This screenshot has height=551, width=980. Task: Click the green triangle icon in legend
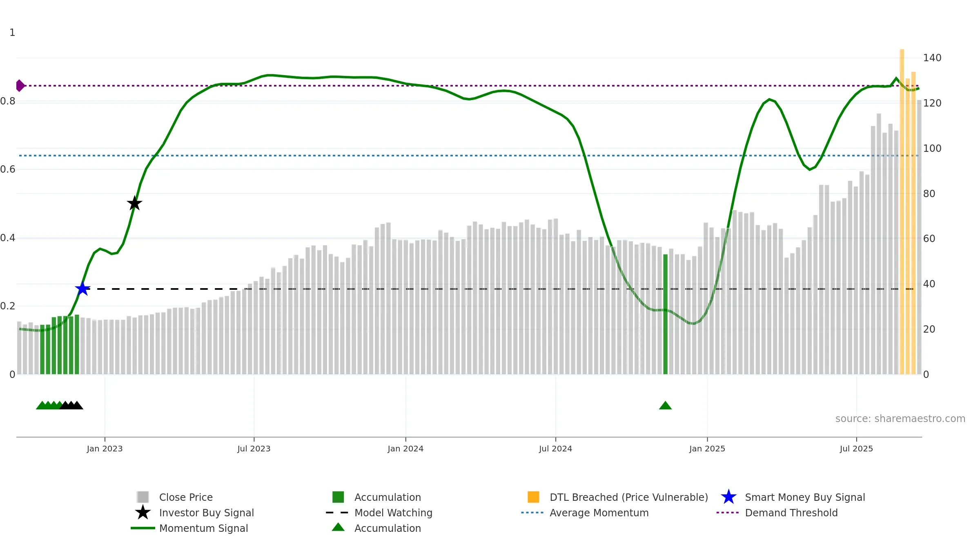338,528
